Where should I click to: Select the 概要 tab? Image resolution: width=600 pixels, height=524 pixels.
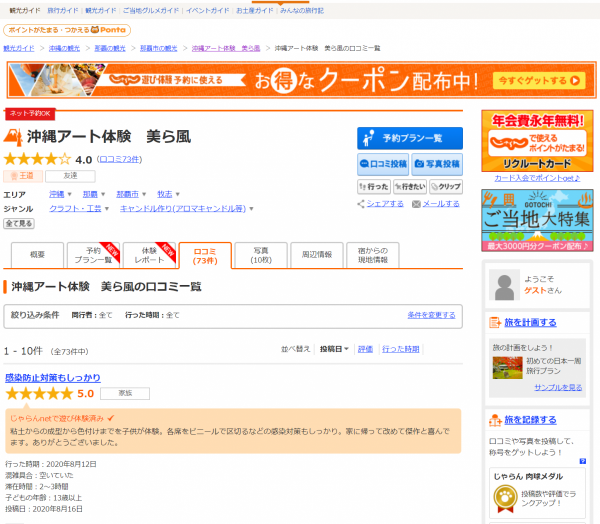point(37,255)
